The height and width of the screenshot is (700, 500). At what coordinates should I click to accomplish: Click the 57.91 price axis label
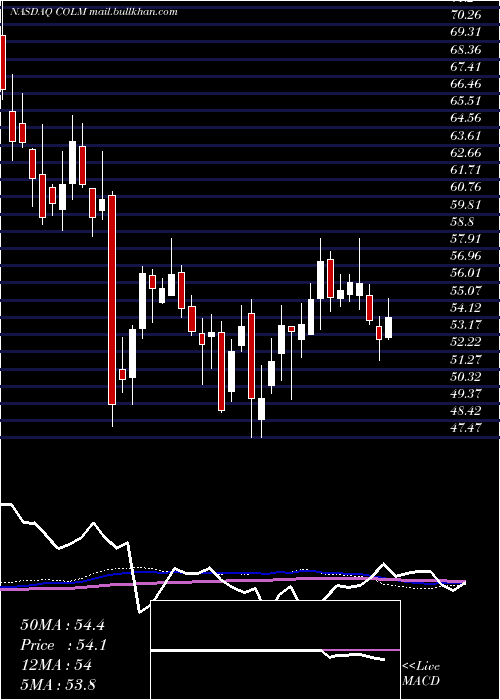[466, 239]
